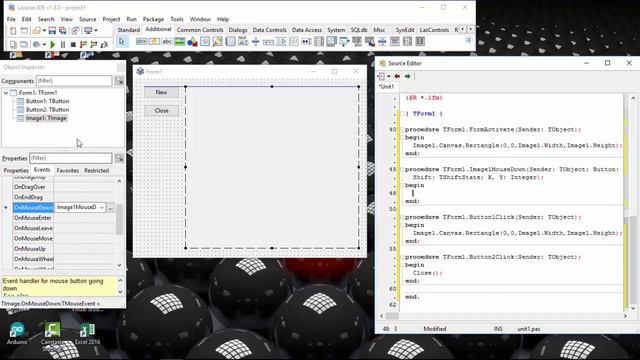Click into the Components filter field
640x360 pixels.
tap(74, 81)
